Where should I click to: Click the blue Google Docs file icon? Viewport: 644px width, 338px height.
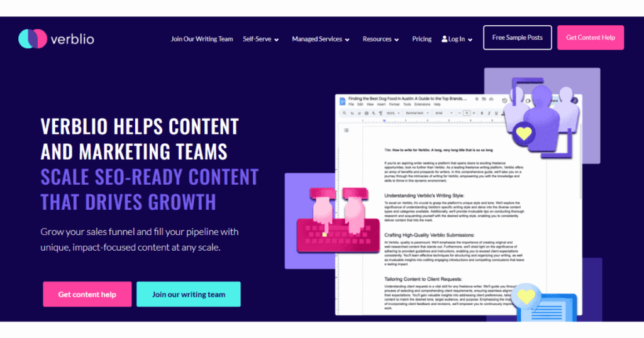point(342,101)
